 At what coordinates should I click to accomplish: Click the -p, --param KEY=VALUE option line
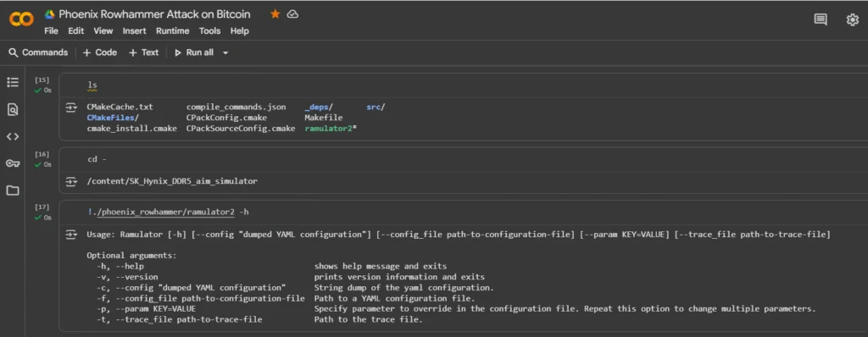(455, 309)
